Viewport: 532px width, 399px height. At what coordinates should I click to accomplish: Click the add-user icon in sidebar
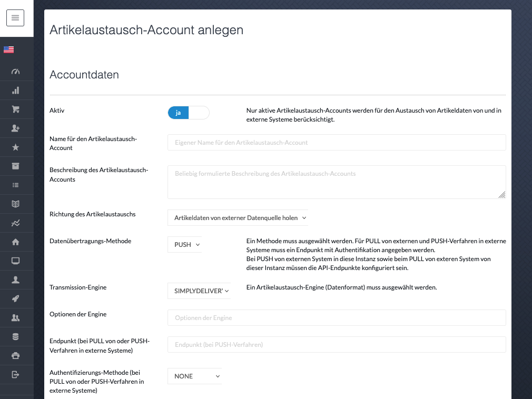[x=16, y=128]
